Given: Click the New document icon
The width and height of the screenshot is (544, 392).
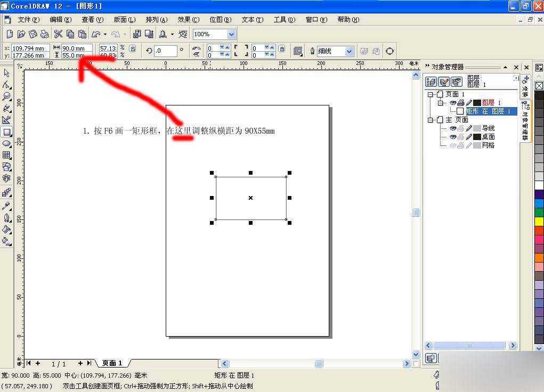Looking at the screenshot, I should [10, 34].
